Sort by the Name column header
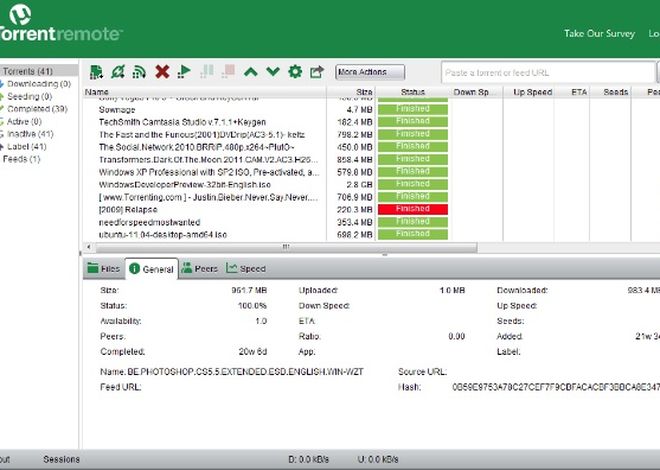 coord(205,92)
